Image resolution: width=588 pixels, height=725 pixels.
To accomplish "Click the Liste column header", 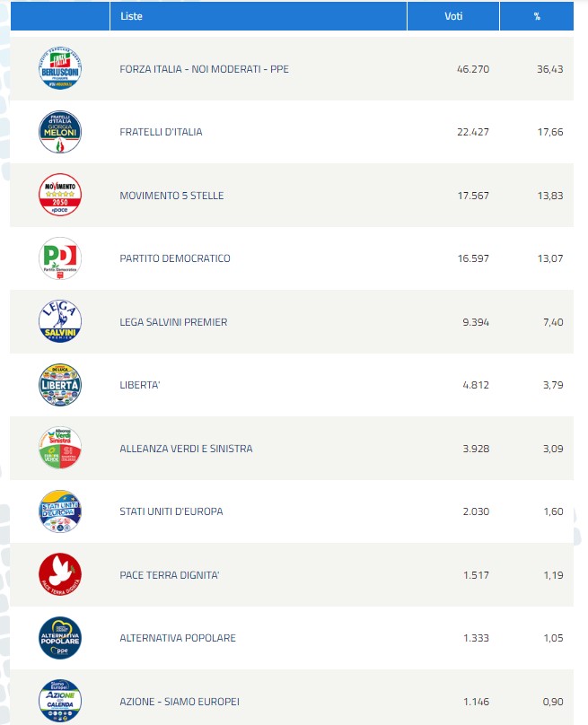I will click(x=131, y=16).
